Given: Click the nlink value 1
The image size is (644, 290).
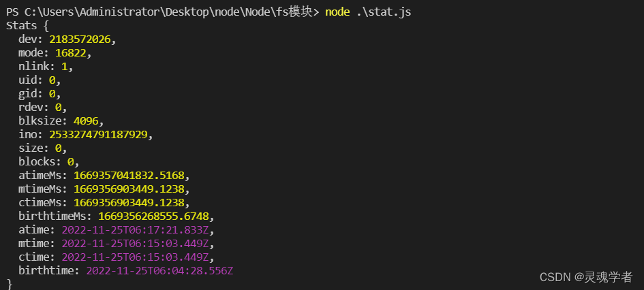Looking at the screenshot, I should [x=65, y=67].
